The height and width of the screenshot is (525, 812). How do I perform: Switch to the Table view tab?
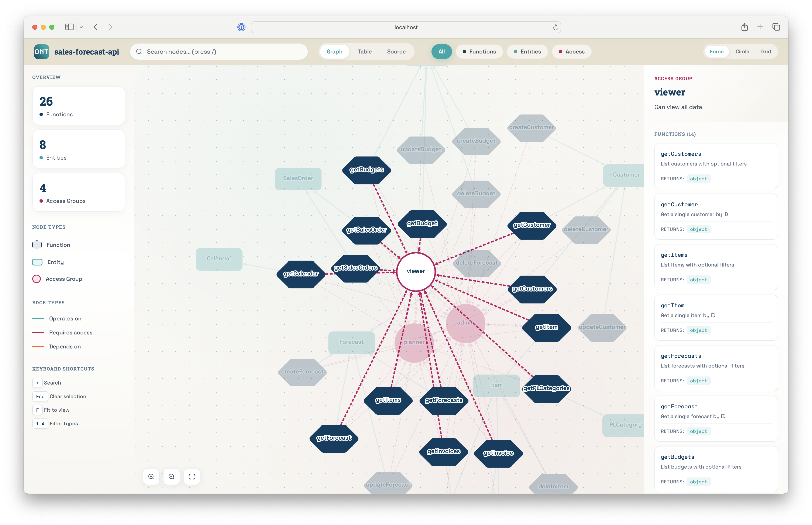[x=365, y=52]
